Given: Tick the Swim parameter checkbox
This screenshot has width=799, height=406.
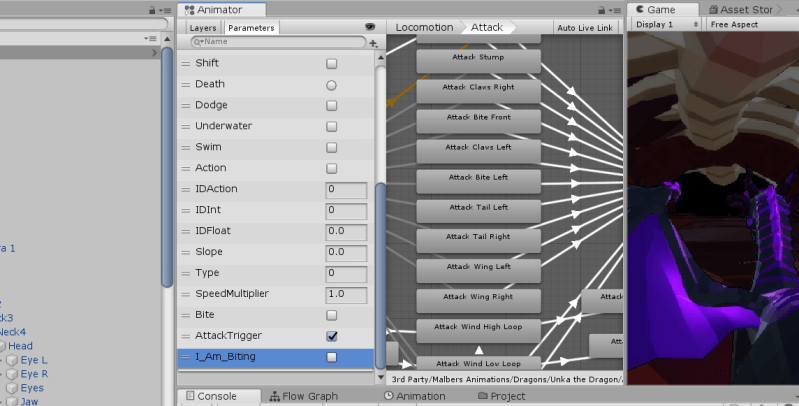Looking at the screenshot, I should [x=332, y=148].
